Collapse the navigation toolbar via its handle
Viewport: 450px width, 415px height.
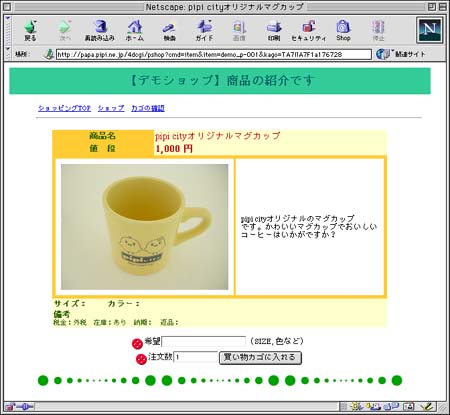(x=8, y=30)
